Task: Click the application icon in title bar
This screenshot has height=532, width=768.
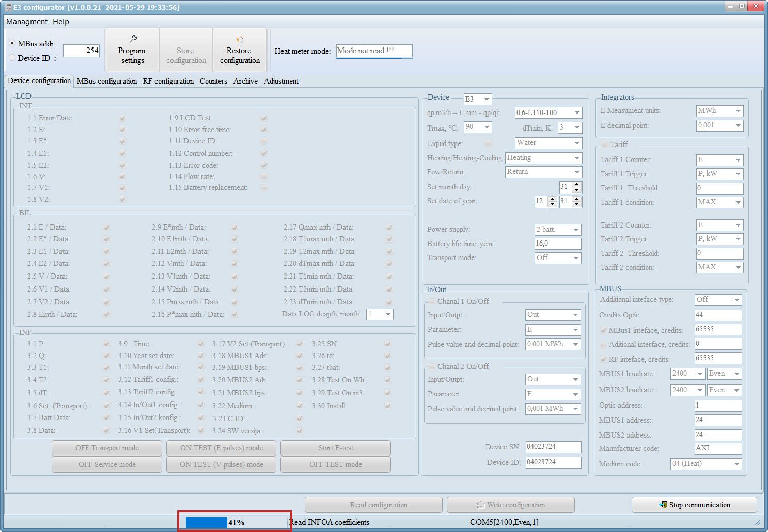Action: click(8, 7)
